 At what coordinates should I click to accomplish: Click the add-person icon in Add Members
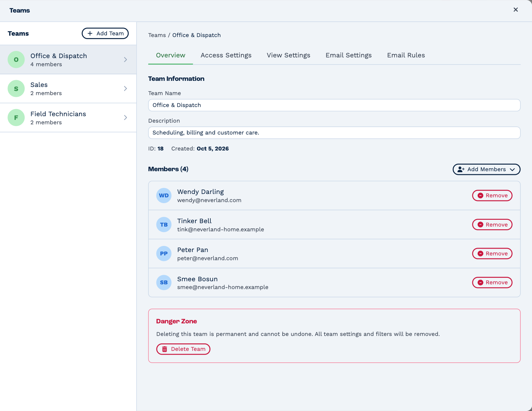point(461,169)
